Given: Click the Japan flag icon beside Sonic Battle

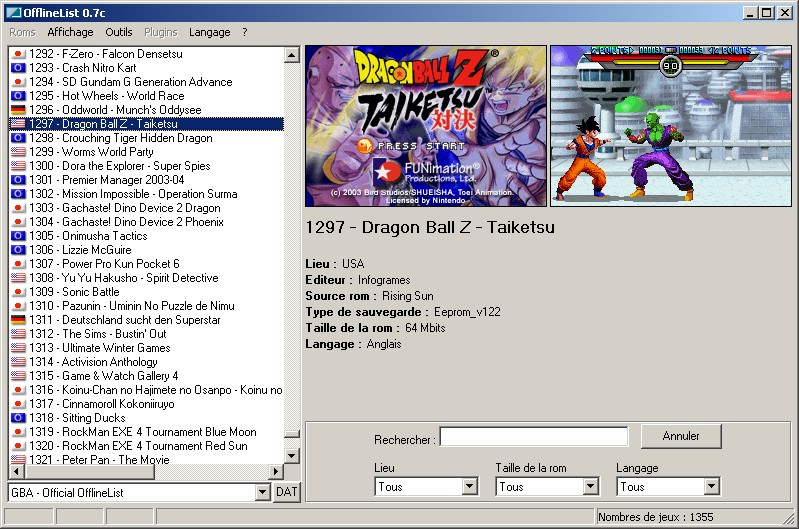Looking at the screenshot, I should click(18, 292).
